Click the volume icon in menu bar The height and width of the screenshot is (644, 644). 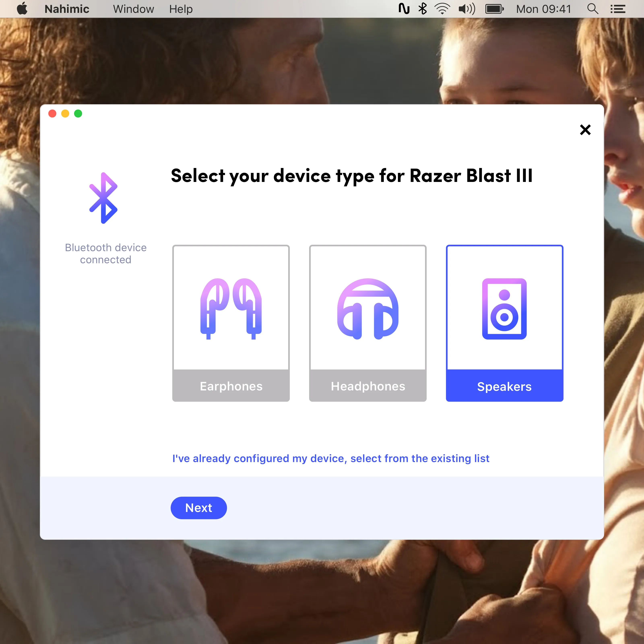[467, 9]
